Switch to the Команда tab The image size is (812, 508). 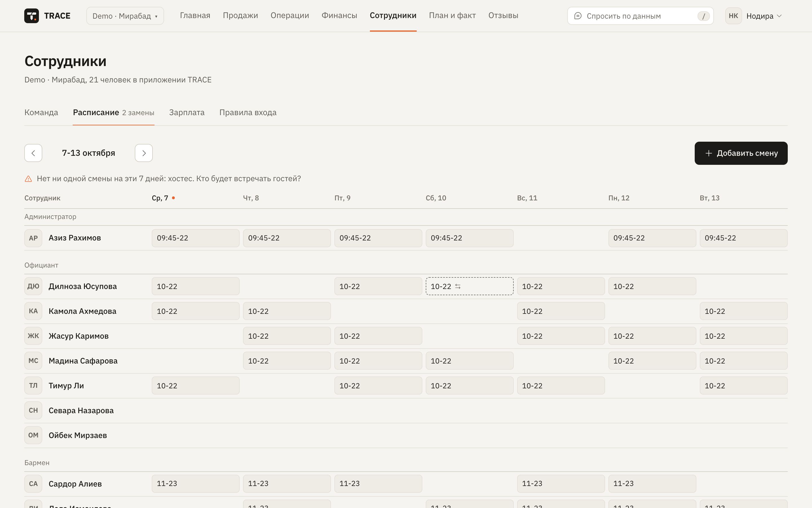point(41,113)
